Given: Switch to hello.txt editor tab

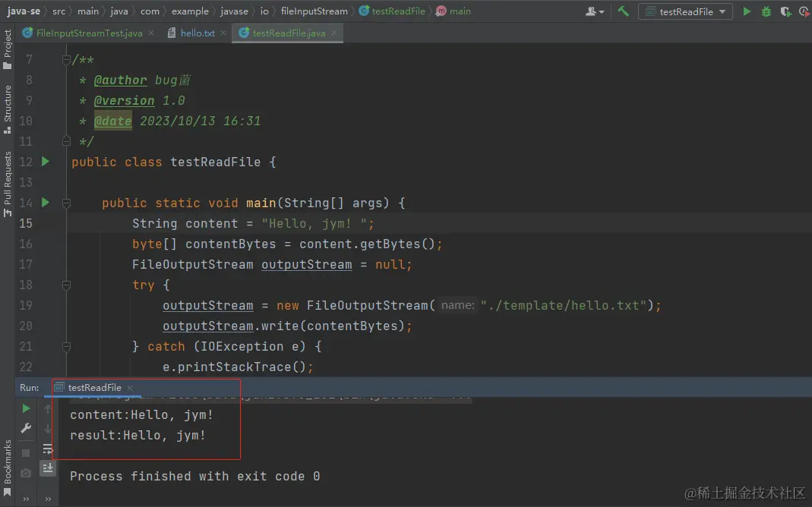Looking at the screenshot, I should 197,33.
